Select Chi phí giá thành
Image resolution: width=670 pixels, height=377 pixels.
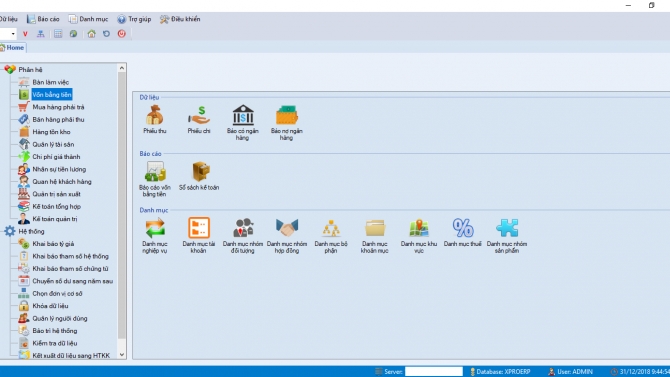click(56, 156)
